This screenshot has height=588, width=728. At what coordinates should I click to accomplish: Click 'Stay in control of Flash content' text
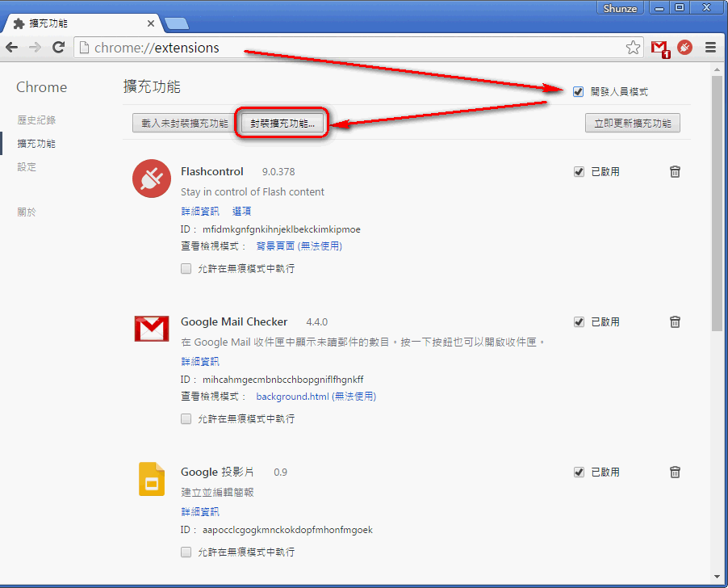pyautogui.click(x=253, y=191)
